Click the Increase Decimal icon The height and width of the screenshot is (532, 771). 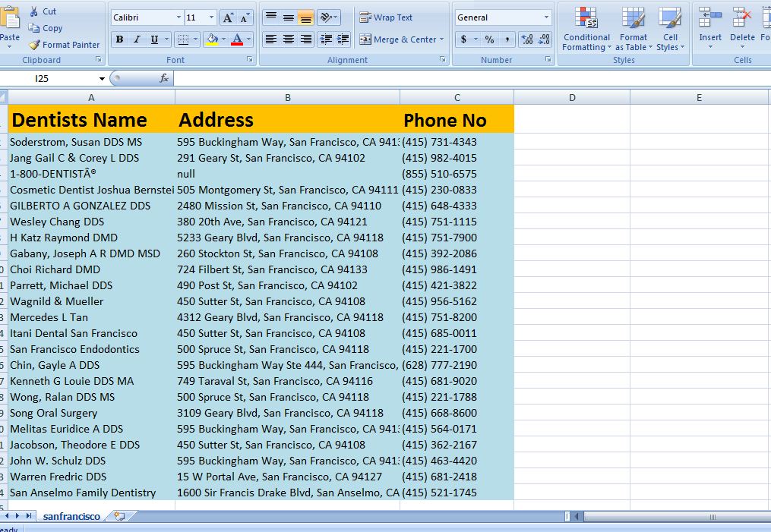click(x=526, y=38)
